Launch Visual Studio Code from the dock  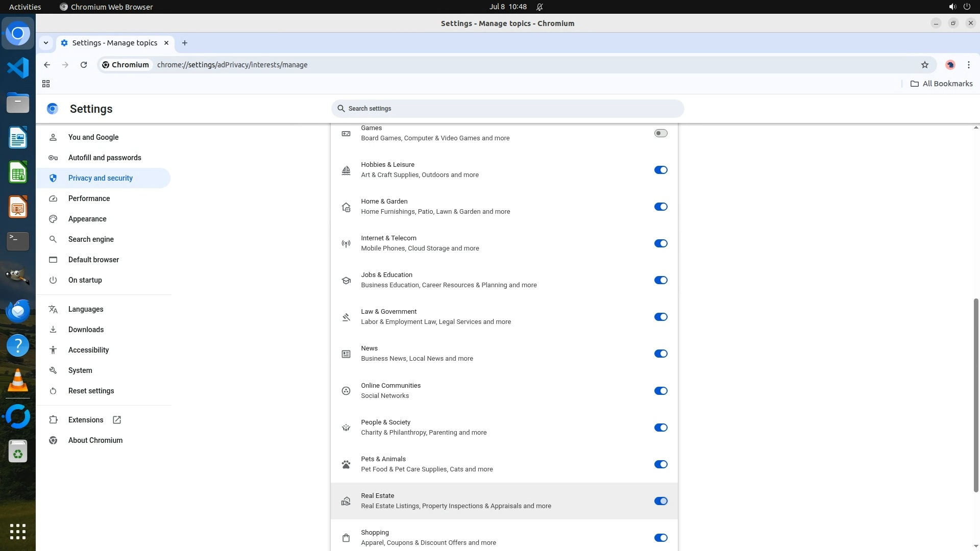18,68
